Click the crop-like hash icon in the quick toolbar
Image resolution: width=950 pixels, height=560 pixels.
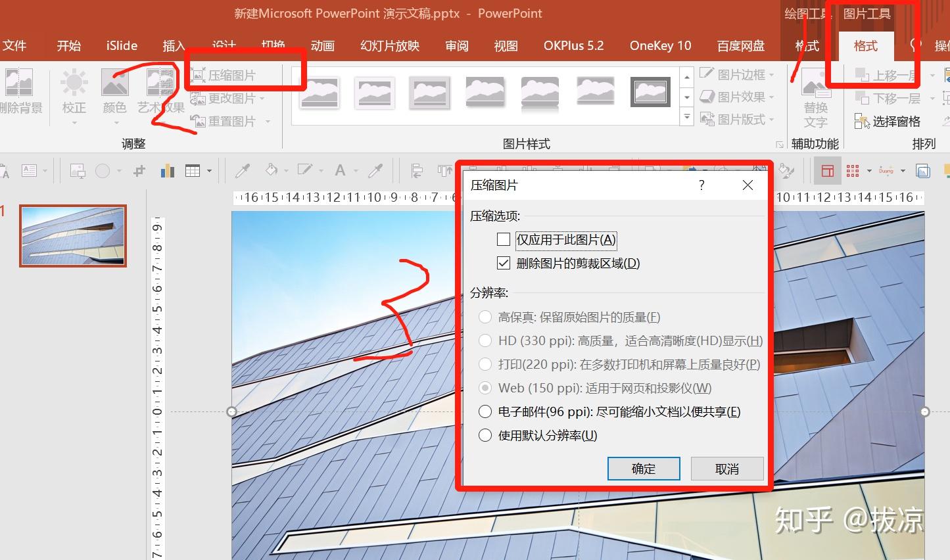coord(139,171)
